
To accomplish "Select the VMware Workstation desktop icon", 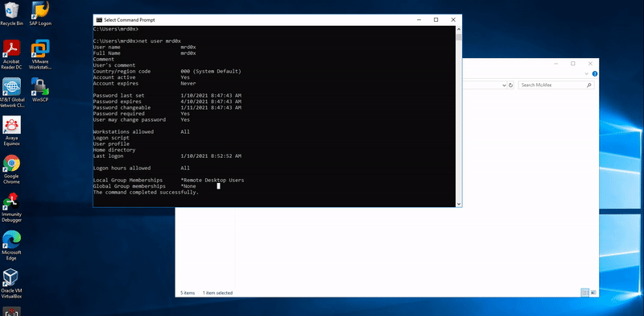I will point(40,54).
